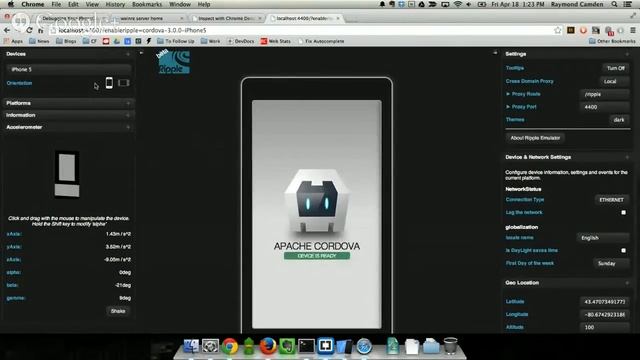
Task: Expand the Information panel
Action: pos(69,115)
